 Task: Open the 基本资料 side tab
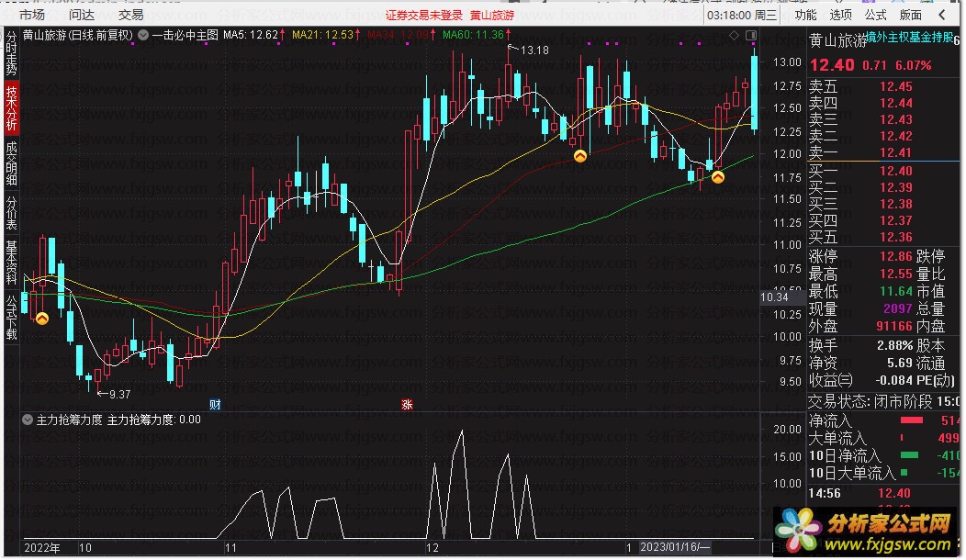click(12, 263)
